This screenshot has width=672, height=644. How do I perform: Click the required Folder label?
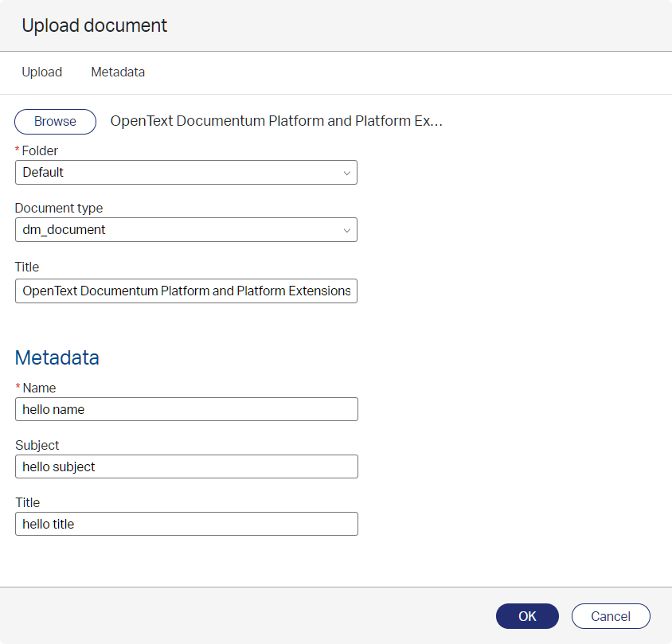tap(40, 150)
